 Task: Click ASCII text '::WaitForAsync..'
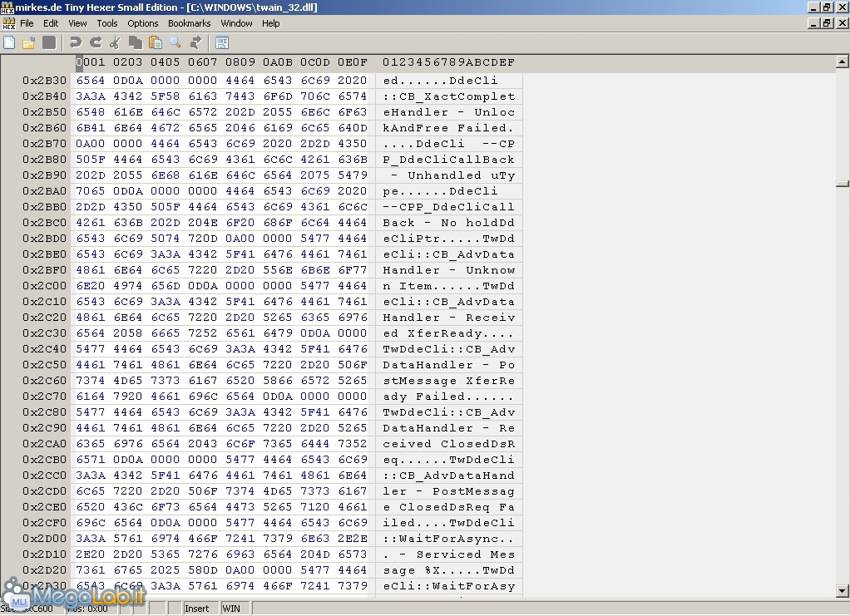point(449,539)
